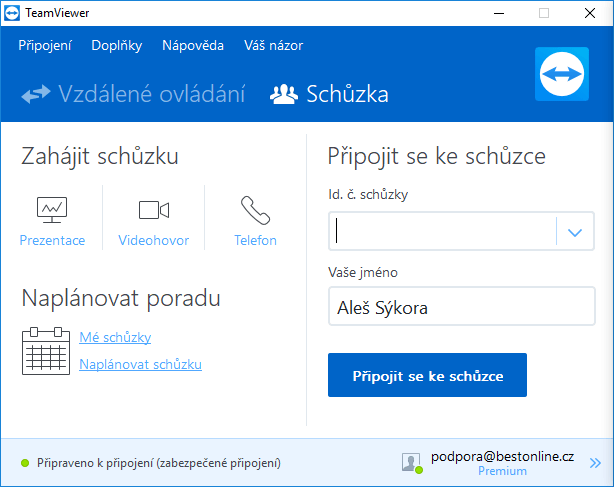Open the Připojení menu
This screenshot has width=614, height=487.
tap(45, 45)
